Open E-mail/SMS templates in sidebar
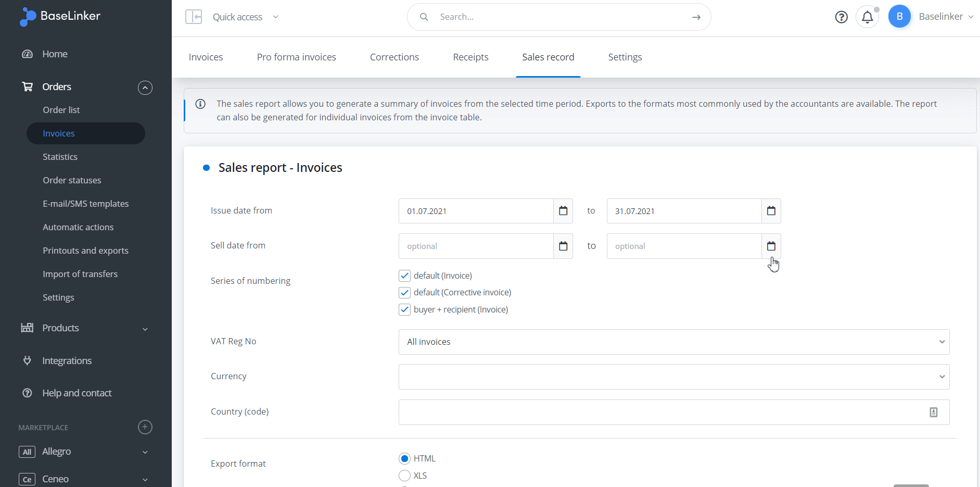 click(85, 204)
